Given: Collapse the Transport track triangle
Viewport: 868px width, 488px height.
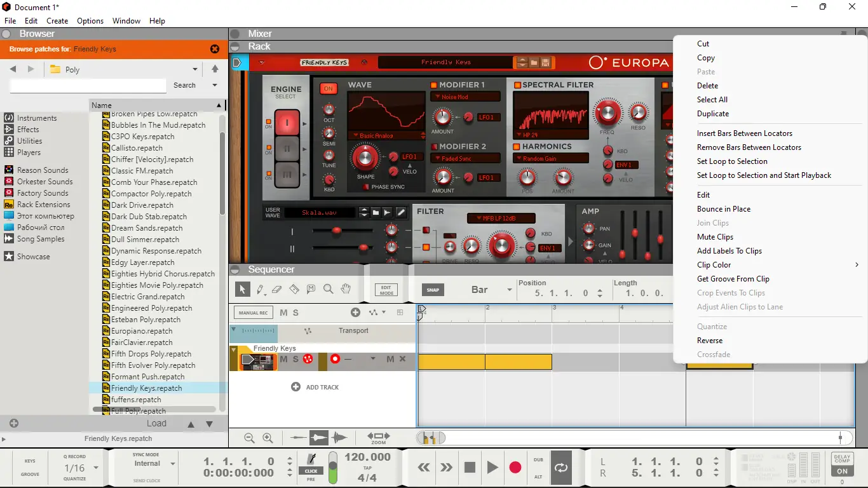Looking at the screenshot, I should 233,330.
